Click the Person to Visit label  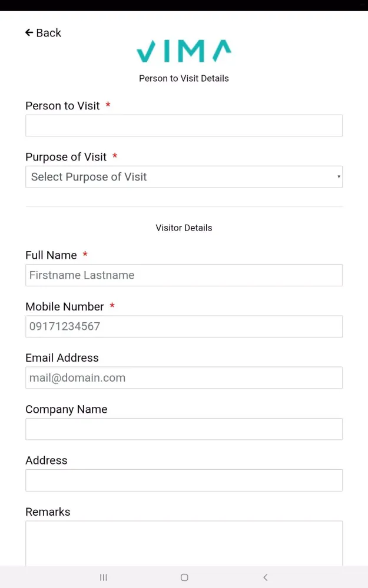[x=62, y=106]
